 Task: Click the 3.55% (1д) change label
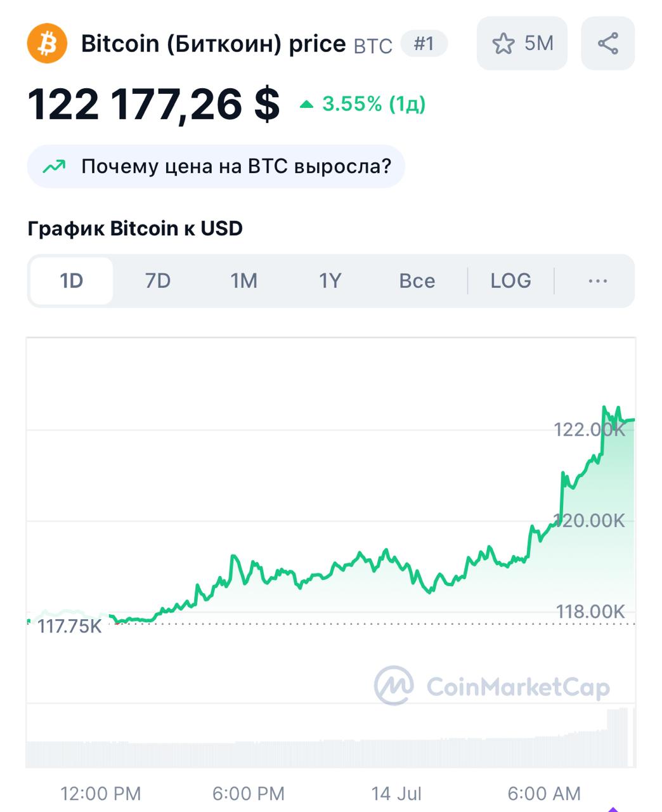coord(373,104)
